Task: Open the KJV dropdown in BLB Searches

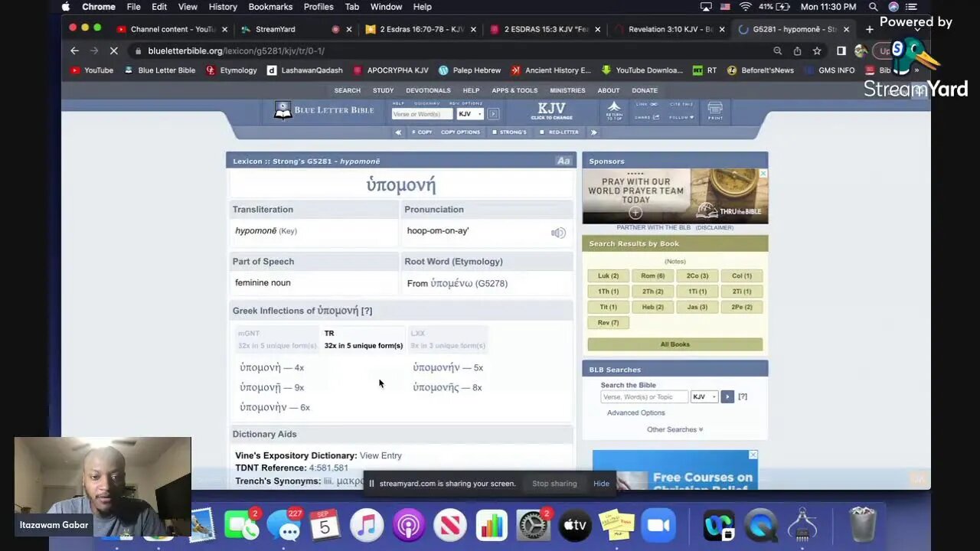Action: (704, 396)
